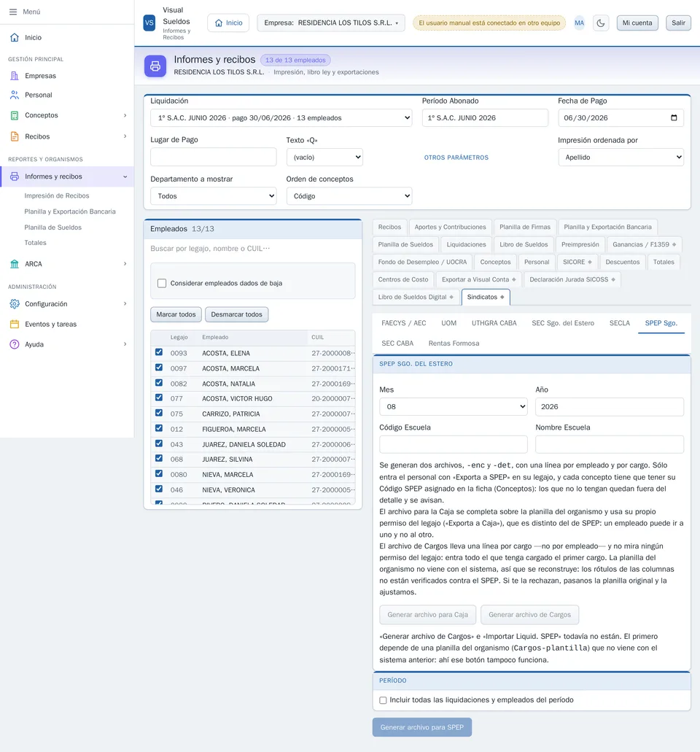Open the Departamento a mostrar dropdown

click(x=214, y=196)
